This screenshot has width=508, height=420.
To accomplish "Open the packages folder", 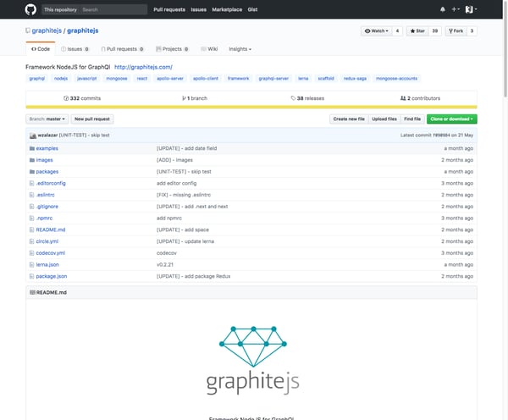I will click(47, 171).
